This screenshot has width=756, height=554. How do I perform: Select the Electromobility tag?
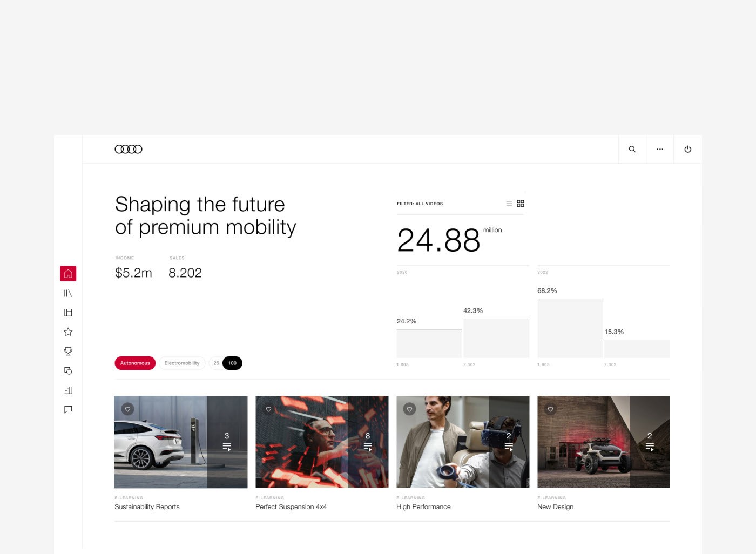(x=182, y=363)
